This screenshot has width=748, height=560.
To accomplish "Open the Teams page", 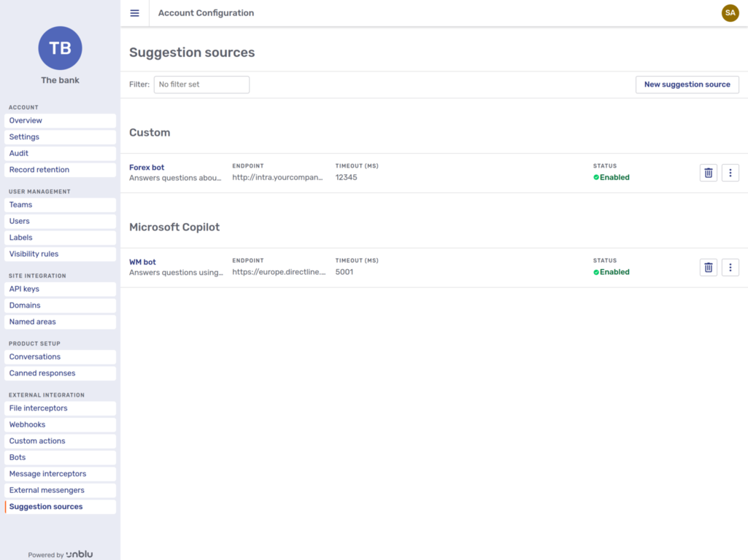I will tap(20, 204).
